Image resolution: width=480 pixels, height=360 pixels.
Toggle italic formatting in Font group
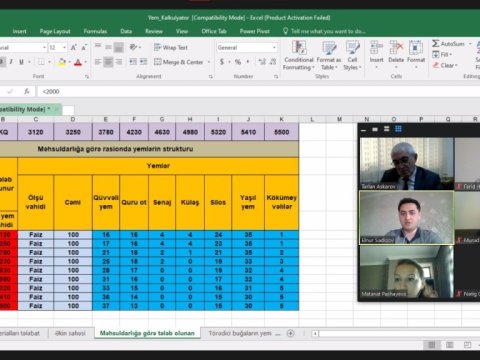11,62
